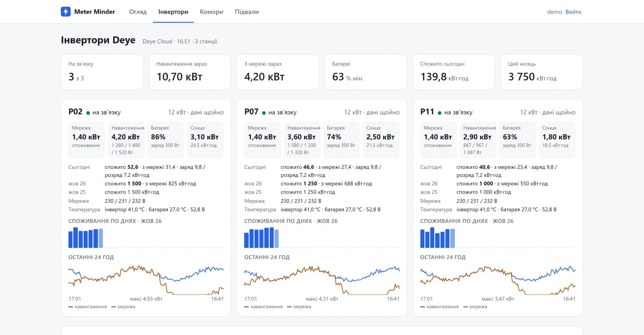Viewport: 644px width, 335px height.
Task: Click the green online status dot for P02
Action: point(88,113)
